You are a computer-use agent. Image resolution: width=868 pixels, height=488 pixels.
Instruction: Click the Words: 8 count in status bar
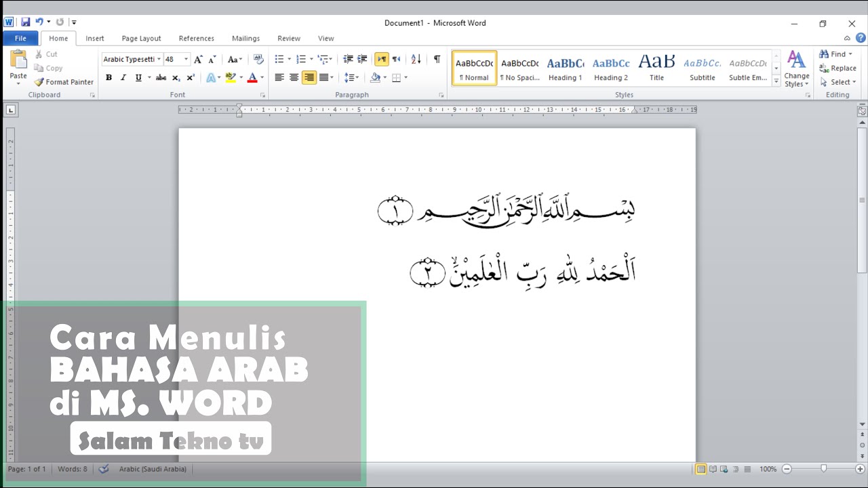click(73, 469)
